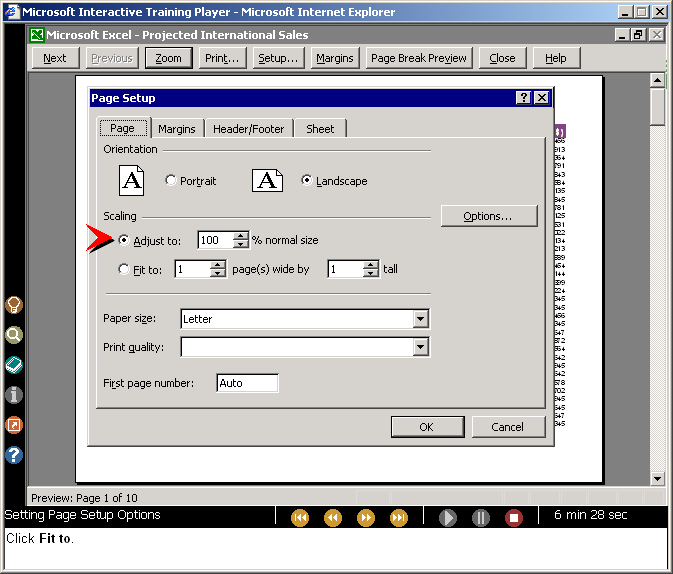Click the Close button in preview toolbar
673x574 pixels.
pos(503,58)
